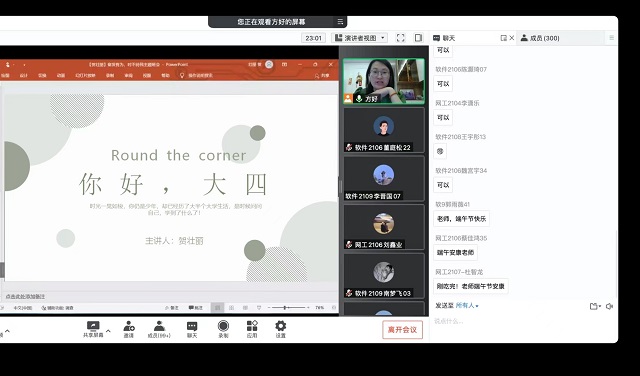
Task: Click the PowerPoint zoom slider
Action: coord(289,307)
